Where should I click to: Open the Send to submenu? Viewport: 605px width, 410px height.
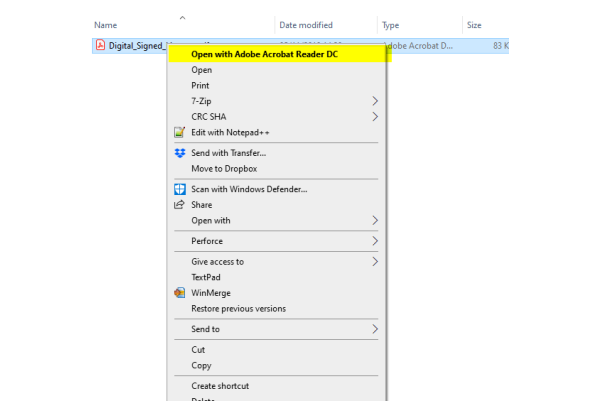277,329
